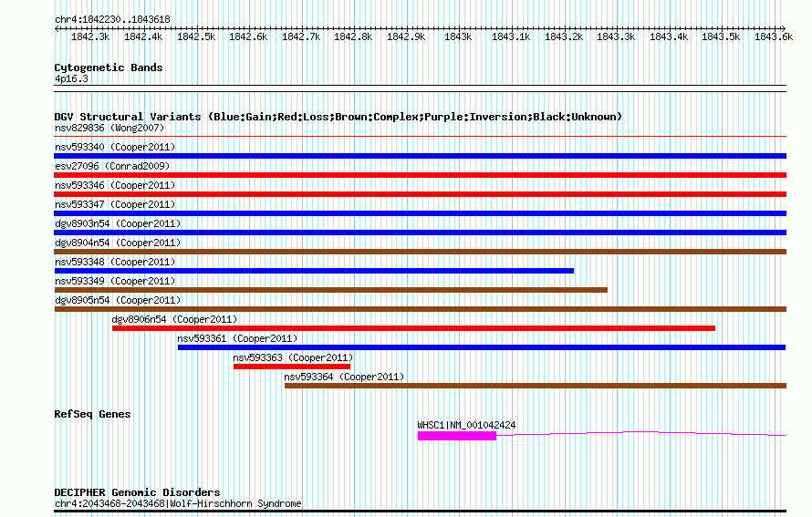The width and height of the screenshot is (812, 517).
Task: Click the DGV Structural Variants track title
Action: [x=338, y=117]
